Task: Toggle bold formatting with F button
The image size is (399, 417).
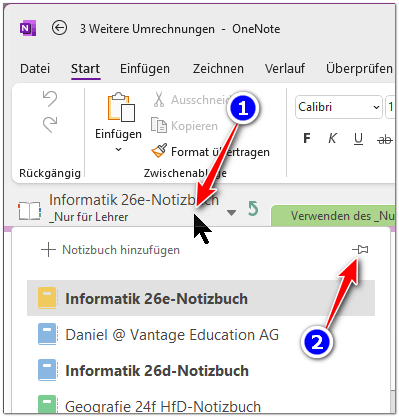Action: (307, 138)
